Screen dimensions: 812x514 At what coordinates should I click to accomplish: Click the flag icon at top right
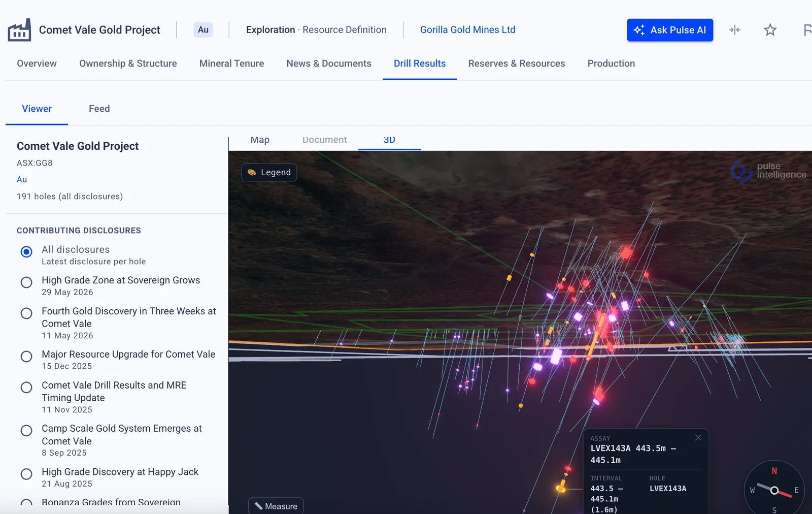[807, 30]
